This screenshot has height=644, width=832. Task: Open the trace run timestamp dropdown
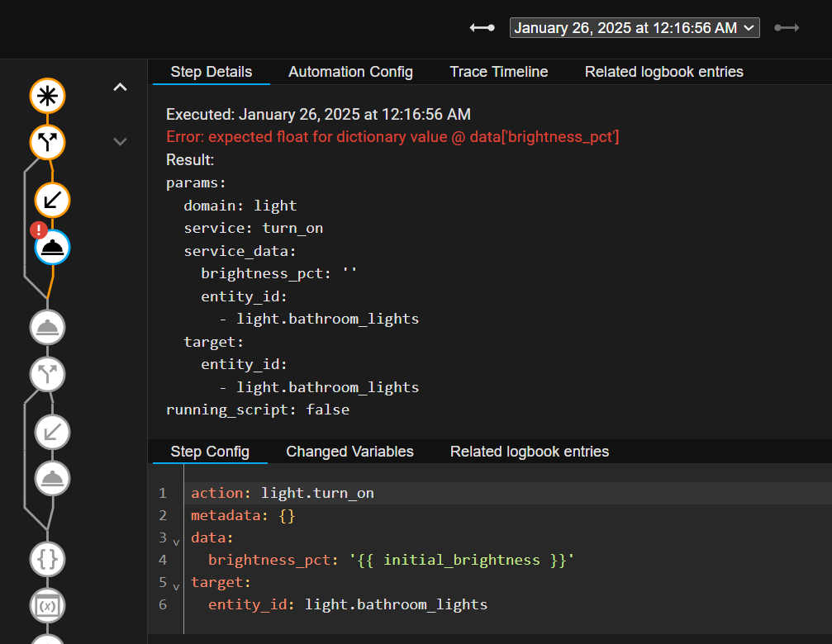pyautogui.click(x=634, y=26)
